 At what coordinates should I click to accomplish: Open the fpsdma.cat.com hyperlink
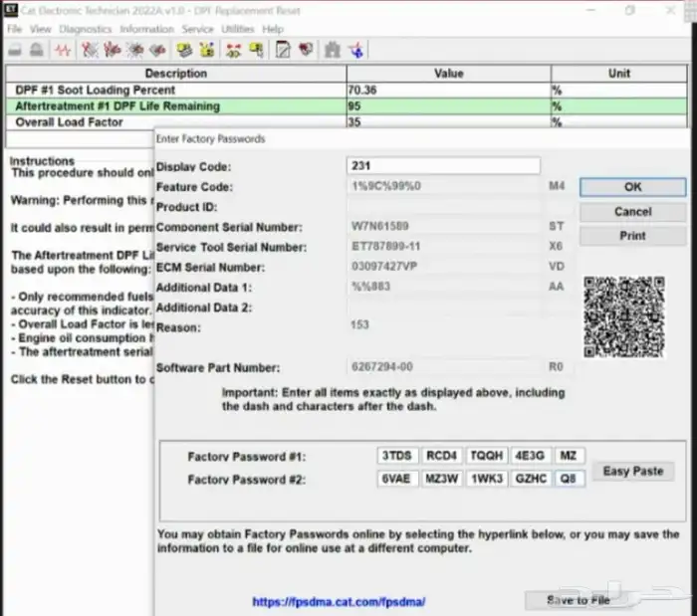339,602
